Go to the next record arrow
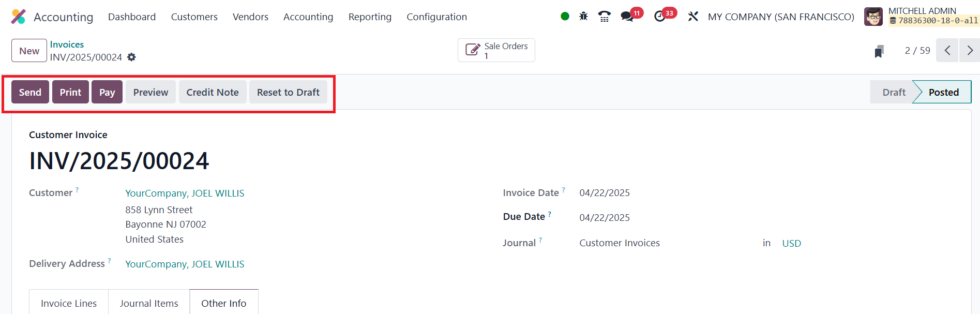980x314 pixels. pos(970,51)
